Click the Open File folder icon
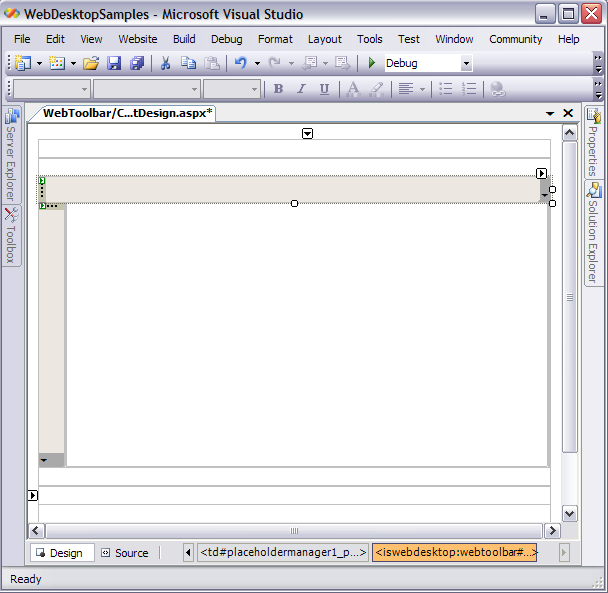The image size is (608, 593). point(91,63)
